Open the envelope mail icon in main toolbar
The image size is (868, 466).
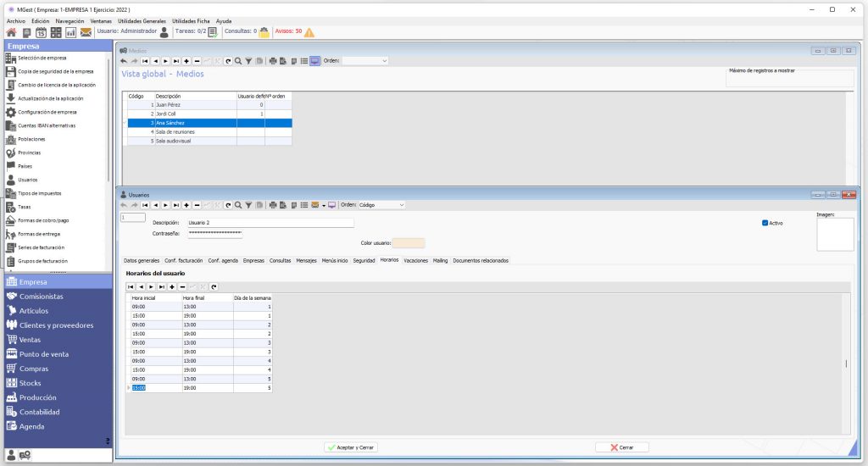[x=86, y=33]
